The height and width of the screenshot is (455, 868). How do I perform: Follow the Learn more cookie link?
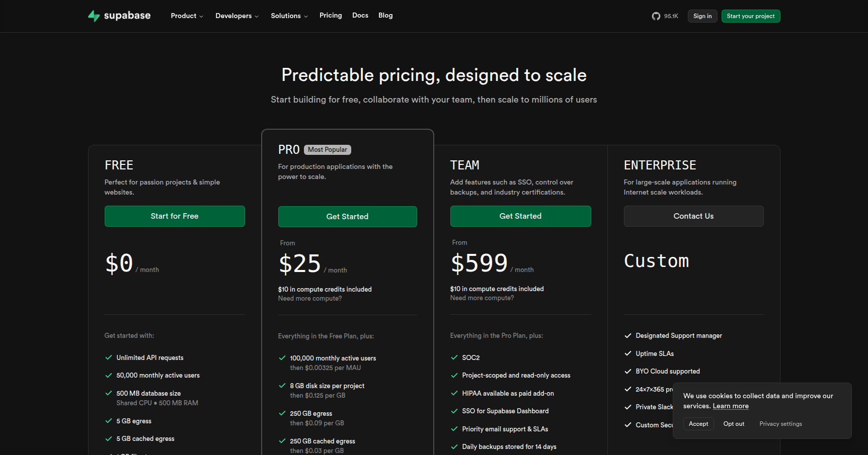(x=731, y=406)
